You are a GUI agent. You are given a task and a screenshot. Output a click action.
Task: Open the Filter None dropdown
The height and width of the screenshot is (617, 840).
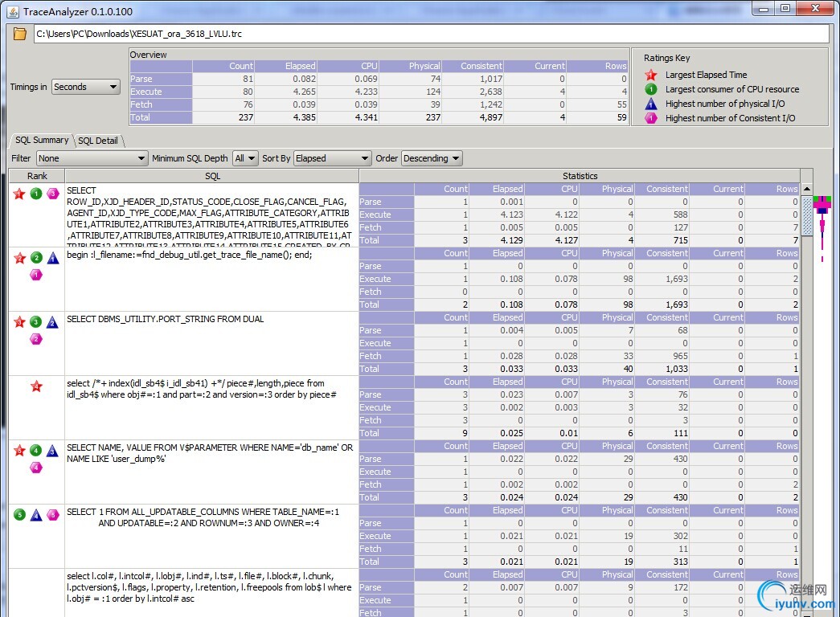[92, 158]
